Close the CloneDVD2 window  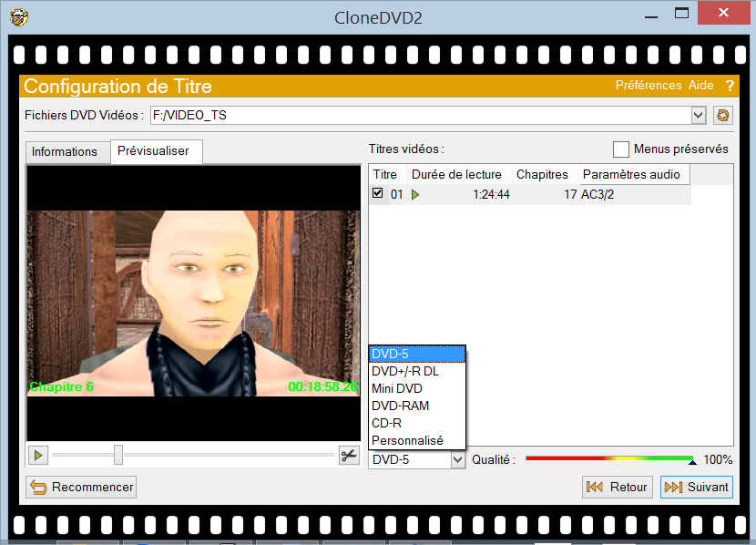tap(723, 13)
